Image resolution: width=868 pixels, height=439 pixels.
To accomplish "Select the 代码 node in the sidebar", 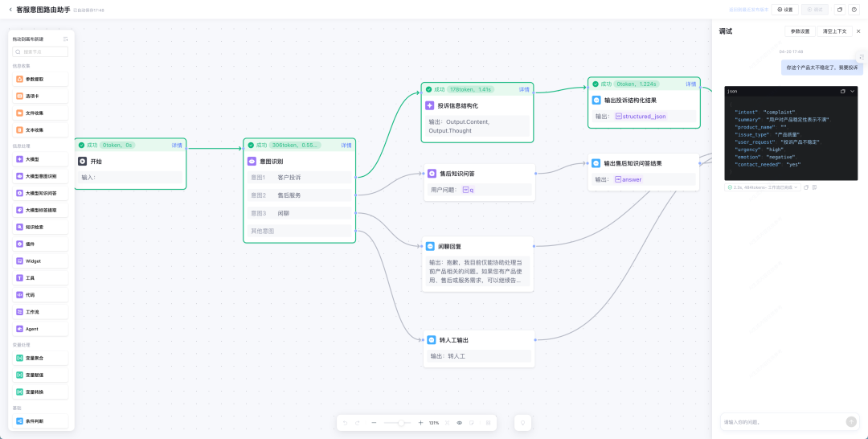I will click(40, 295).
